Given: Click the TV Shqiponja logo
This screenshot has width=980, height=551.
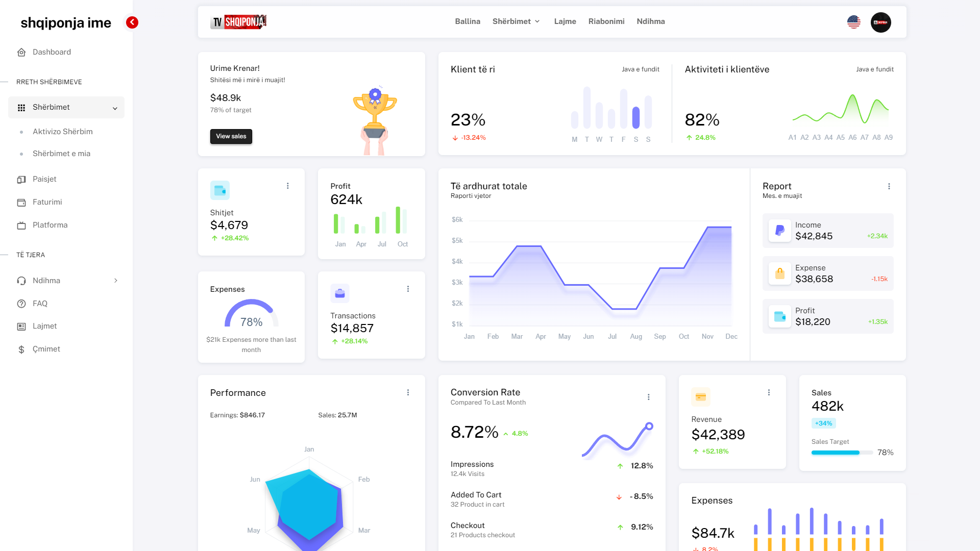Looking at the screenshot, I should 238,22.
